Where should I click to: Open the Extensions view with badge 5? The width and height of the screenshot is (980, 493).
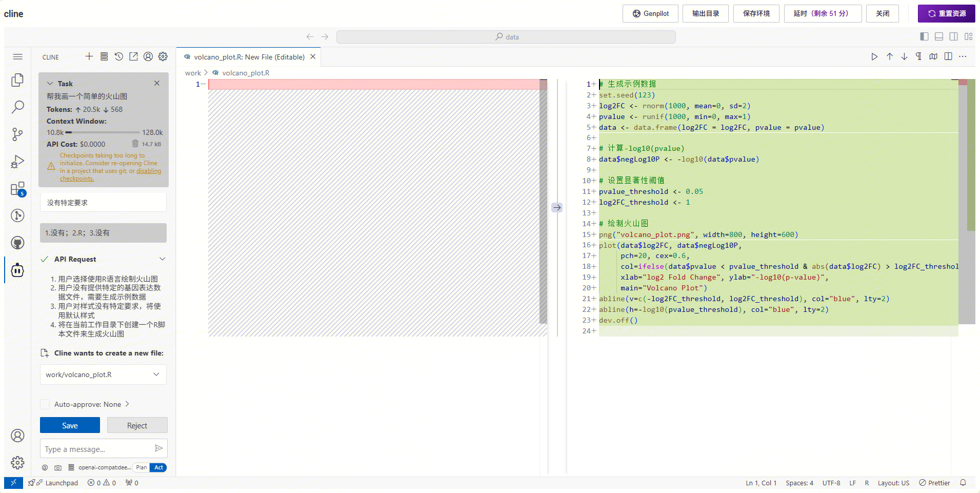click(x=17, y=189)
